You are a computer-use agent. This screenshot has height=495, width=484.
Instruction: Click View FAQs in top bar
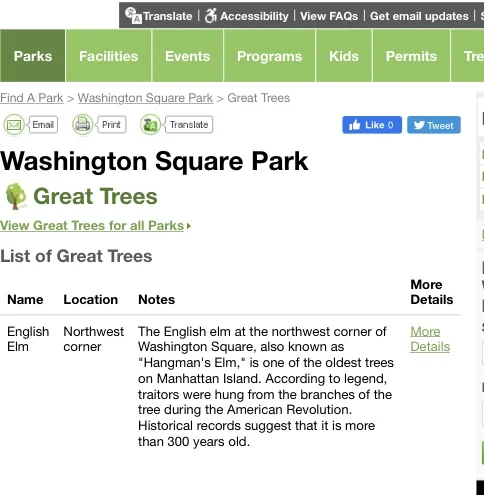click(329, 16)
